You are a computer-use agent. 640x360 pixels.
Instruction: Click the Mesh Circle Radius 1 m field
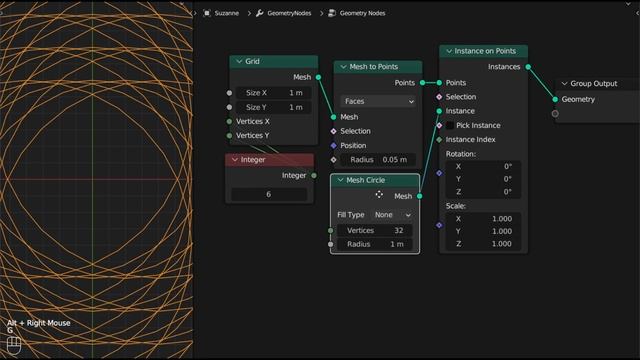coord(375,244)
